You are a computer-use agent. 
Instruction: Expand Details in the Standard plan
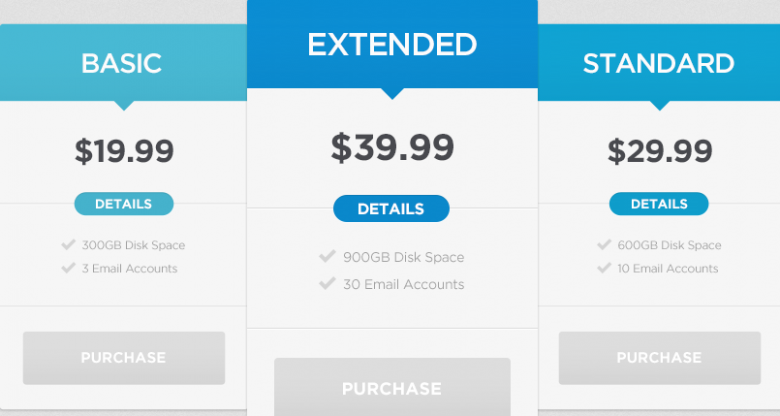tap(659, 204)
